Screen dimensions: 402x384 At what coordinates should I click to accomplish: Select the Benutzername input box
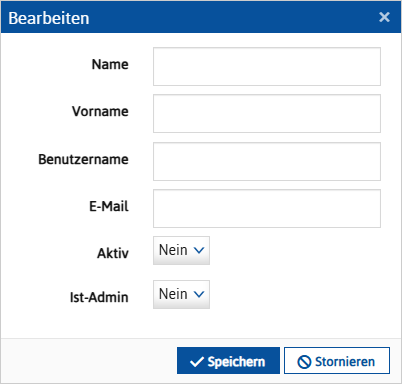pos(267,162)
